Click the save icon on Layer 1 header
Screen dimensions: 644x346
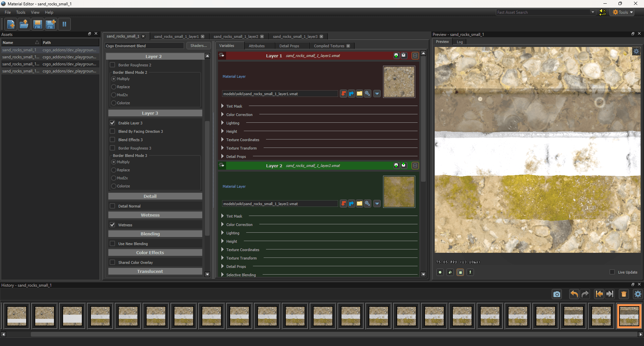(x=404, y=55)
